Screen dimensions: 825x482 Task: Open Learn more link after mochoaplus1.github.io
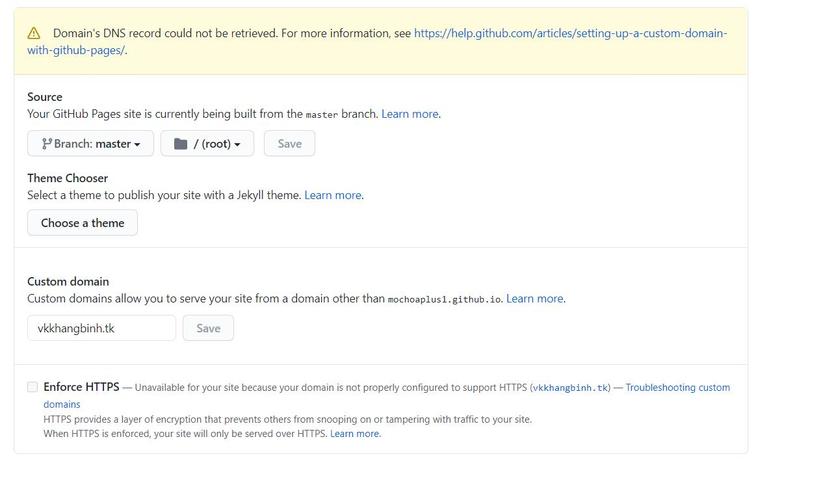tap(535, 298)
